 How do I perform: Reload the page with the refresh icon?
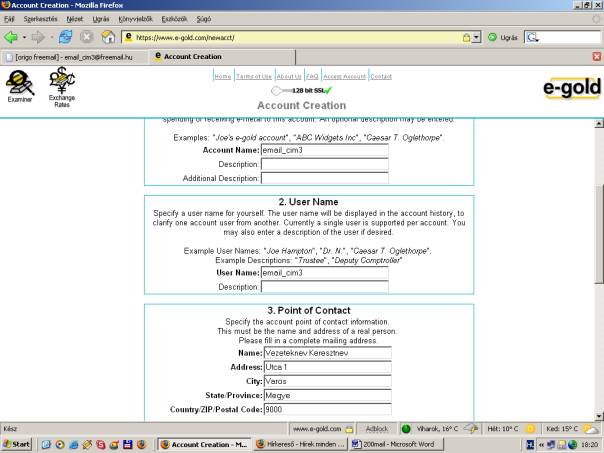[65, 37]
